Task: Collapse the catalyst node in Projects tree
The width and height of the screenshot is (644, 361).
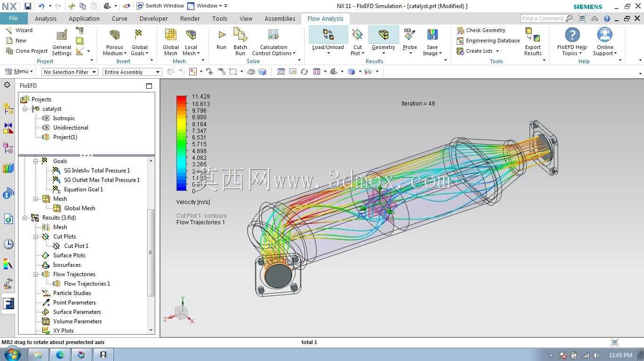Action: click(25, 109)
